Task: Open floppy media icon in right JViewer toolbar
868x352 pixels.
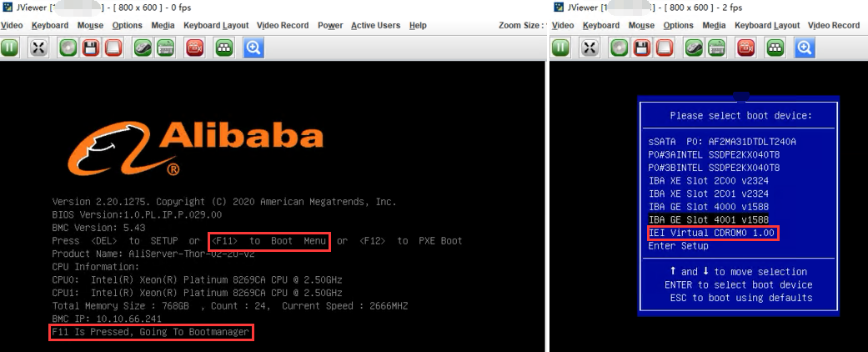Action: 642,48
